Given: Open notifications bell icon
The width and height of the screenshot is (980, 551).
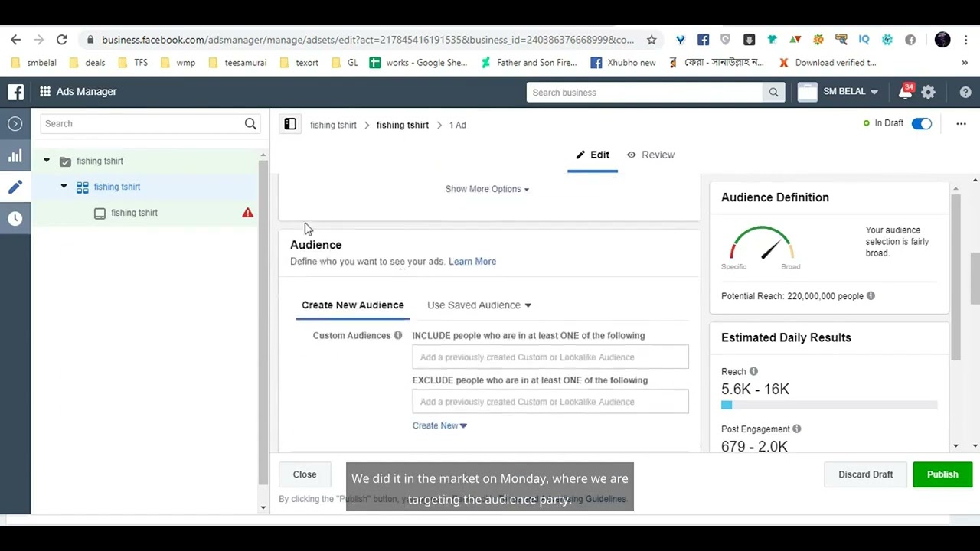Looking at the screenshot, I should point(905,93).
